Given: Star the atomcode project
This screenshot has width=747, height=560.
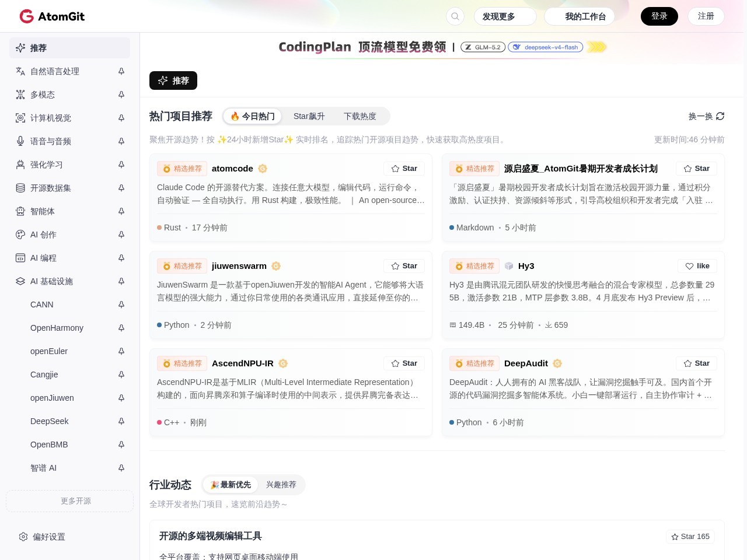Looking at the screenshot, I should coord(404,169).
